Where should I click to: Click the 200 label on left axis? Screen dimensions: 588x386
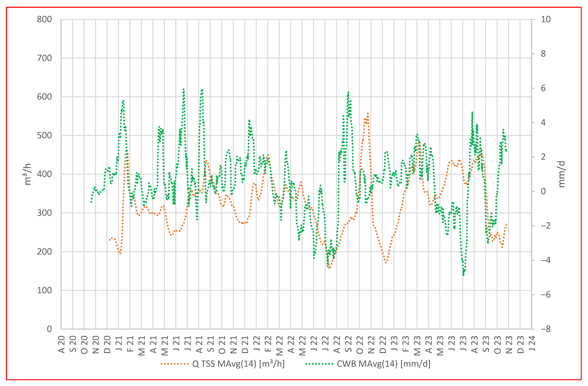coord(44,251)
